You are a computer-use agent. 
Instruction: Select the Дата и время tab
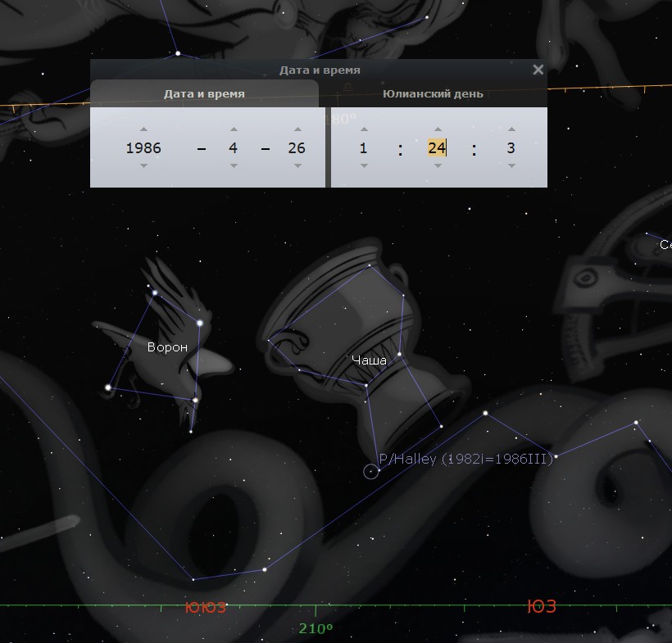click(x=204, y=94)
